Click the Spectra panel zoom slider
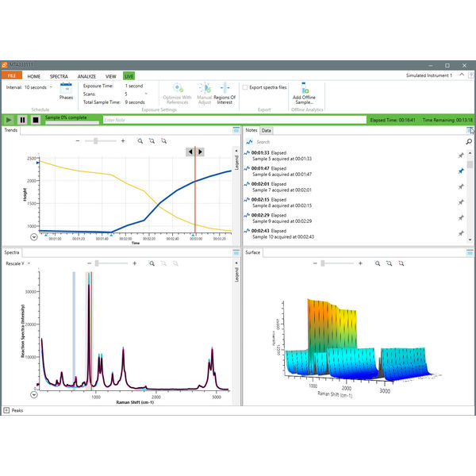Image resolution: width=476 pixels, height=476 pixels. (95, 263)
